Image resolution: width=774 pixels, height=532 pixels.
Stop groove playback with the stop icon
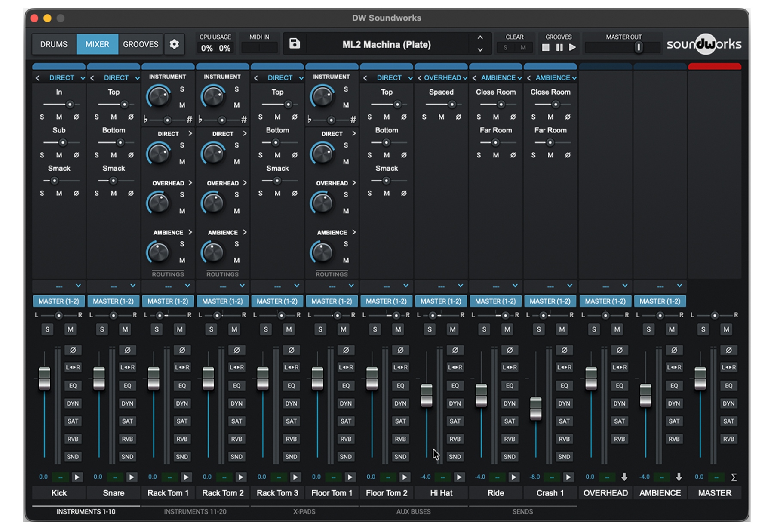click(546, 48)
